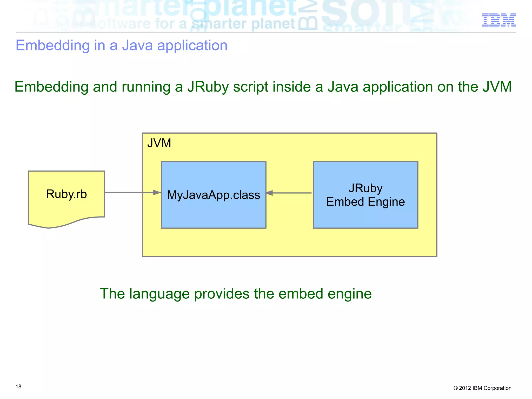Click the wavy bottom edge of the Ruby.rb shape
Screen dimensions: 532x399
(68, 224)
